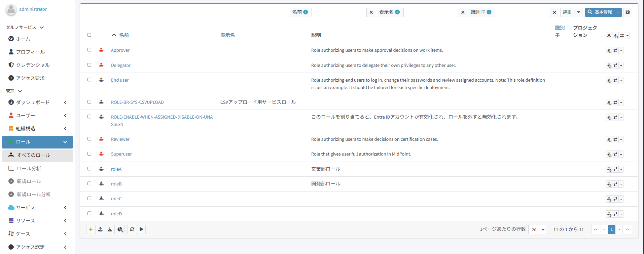
Task: Click unassign icon in End user row
Action: pos(609,80)
